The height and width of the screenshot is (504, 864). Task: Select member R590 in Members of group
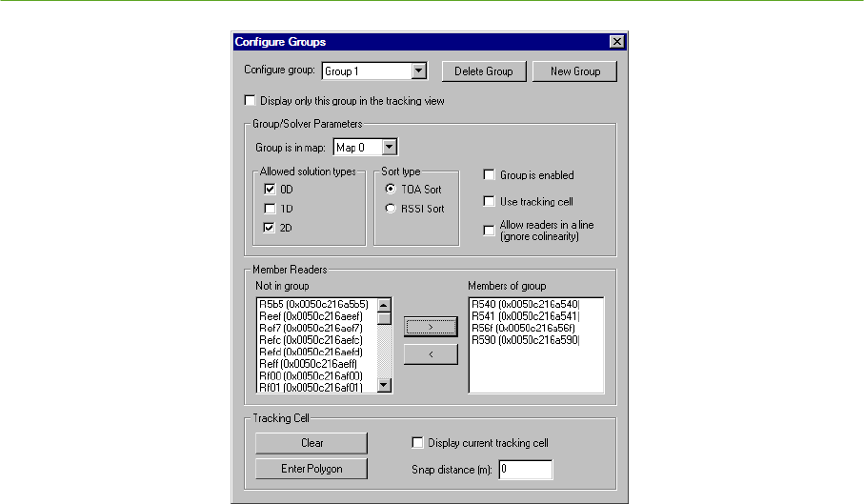(x=536, y=340)
